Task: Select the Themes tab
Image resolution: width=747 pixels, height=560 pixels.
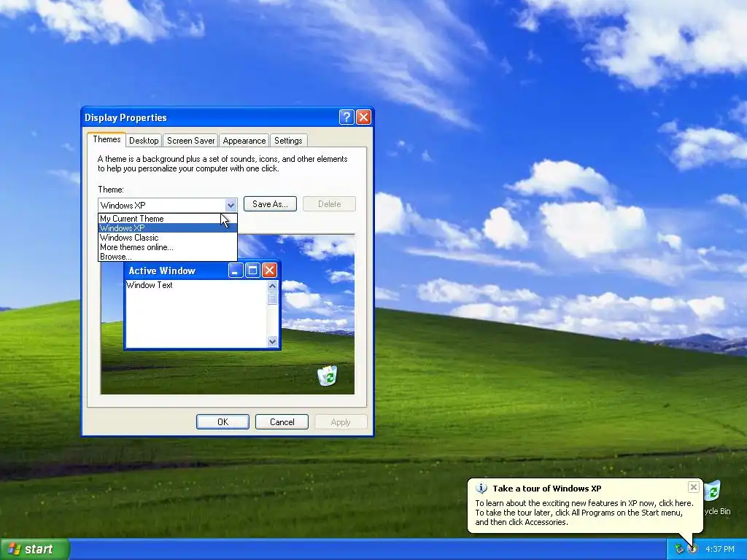Action: 107,139
